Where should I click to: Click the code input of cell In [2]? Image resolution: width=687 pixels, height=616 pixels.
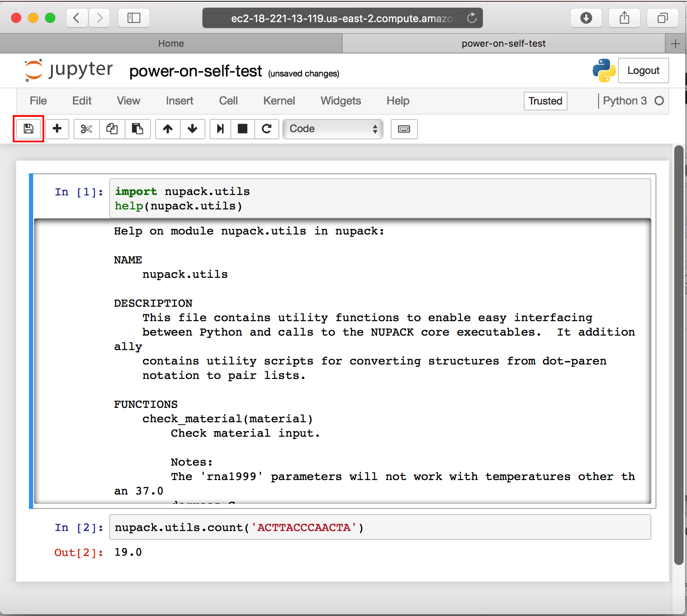pos(380,527)
